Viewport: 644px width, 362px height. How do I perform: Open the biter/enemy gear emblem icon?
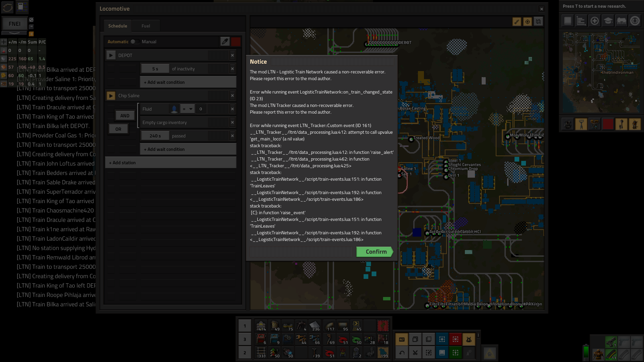(x=635, y=21)
